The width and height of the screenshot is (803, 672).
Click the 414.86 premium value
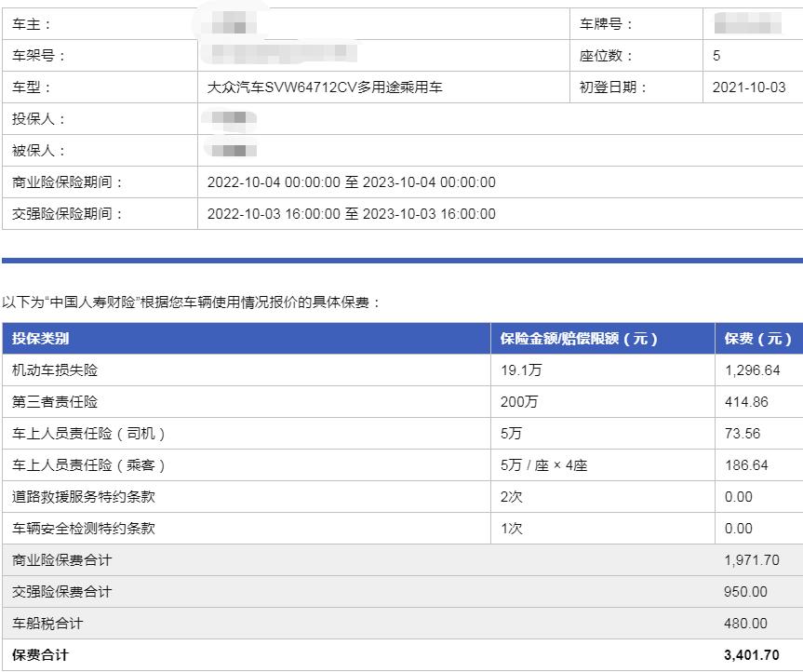click(746, 402)
